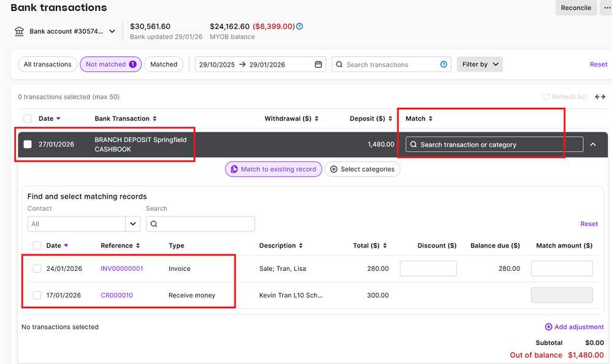Open the Filter by dropdown
612x364 pixels.
[480, 64]
